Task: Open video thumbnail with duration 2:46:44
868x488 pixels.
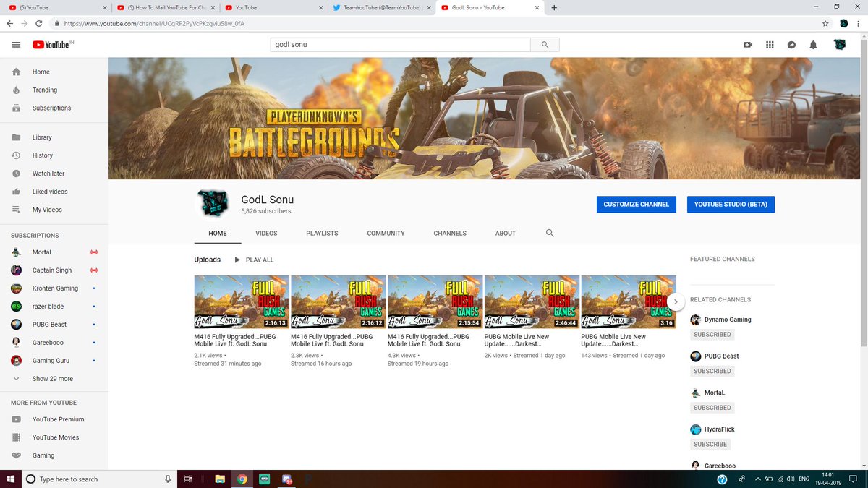Action: 532,301
